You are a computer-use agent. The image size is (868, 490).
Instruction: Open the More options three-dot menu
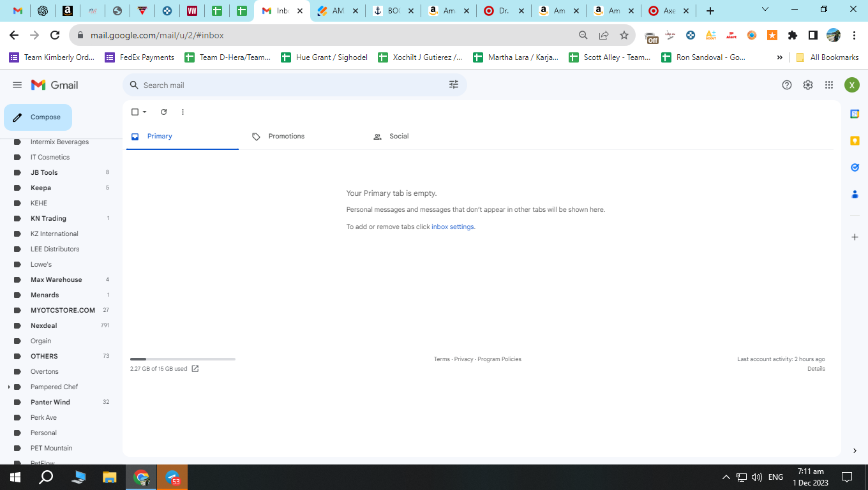183,112
